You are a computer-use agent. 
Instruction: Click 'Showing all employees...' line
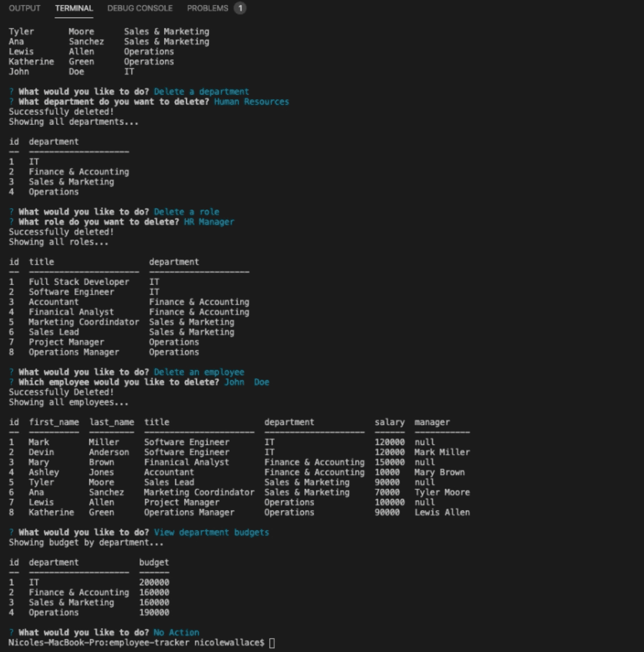pos(69,402)
